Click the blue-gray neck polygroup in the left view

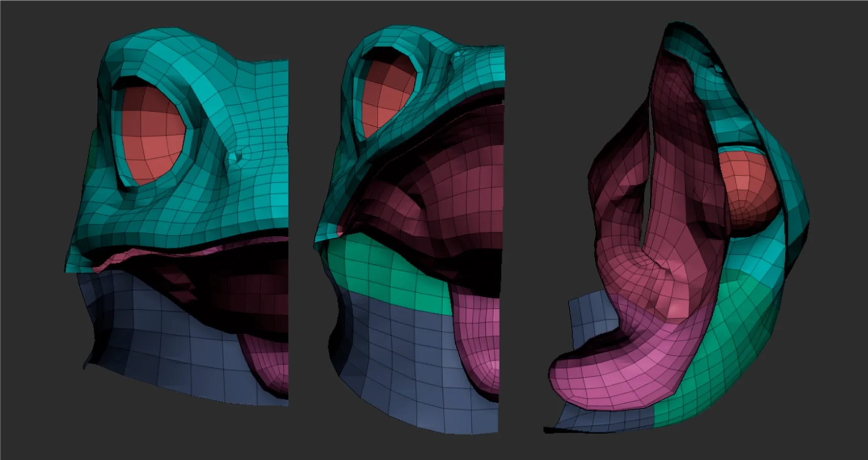[186, 343]
